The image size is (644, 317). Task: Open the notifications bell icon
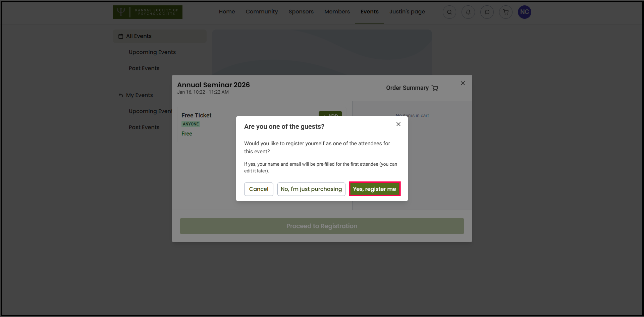click(x=468, y=12)
